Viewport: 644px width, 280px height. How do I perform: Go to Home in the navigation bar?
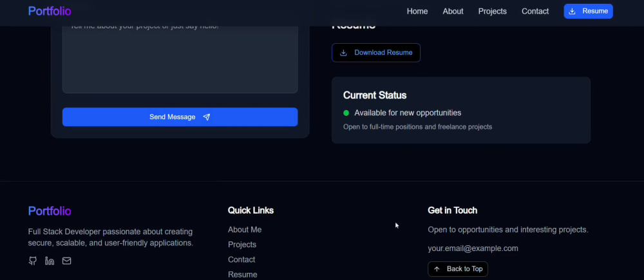pyautogui.click(x=417, y=12)
